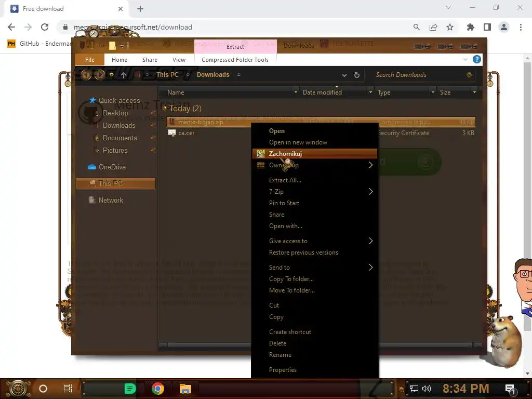Expand the ribbon chevron
Screen dimensions: 532x399
click(465, 60)
